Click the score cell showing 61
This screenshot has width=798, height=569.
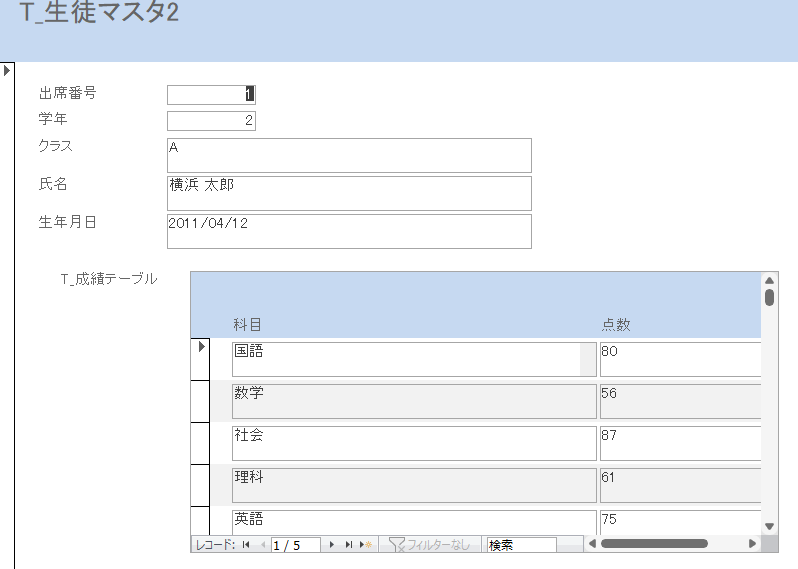680,485
